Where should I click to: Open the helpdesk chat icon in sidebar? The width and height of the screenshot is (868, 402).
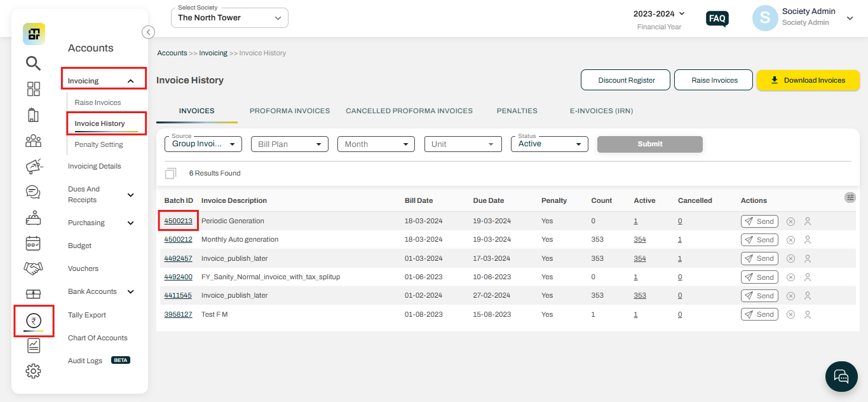(x=34, y=191)
